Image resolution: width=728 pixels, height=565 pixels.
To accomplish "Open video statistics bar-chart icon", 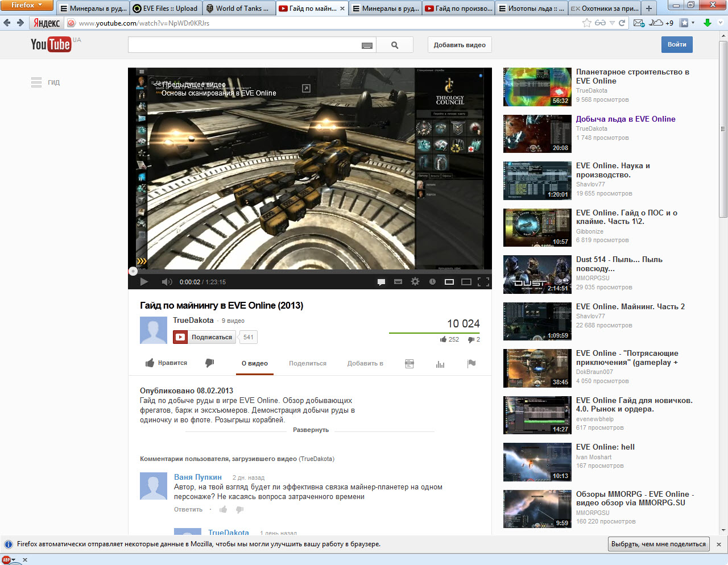I will (440, 364).
